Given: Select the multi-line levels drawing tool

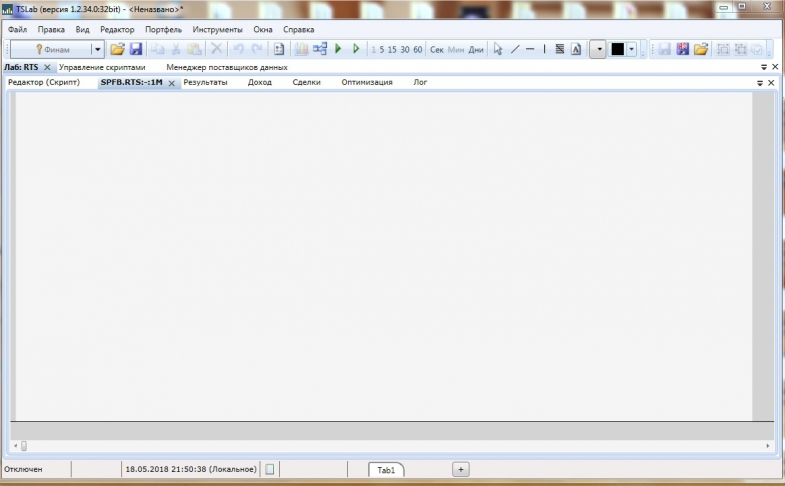Looking at the screenshot, I should click(560, 49).
